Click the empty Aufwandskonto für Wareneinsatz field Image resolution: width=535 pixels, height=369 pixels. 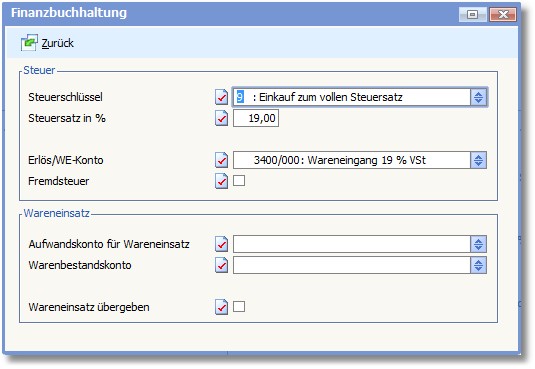pyautogui.click(x=352, y=244)
